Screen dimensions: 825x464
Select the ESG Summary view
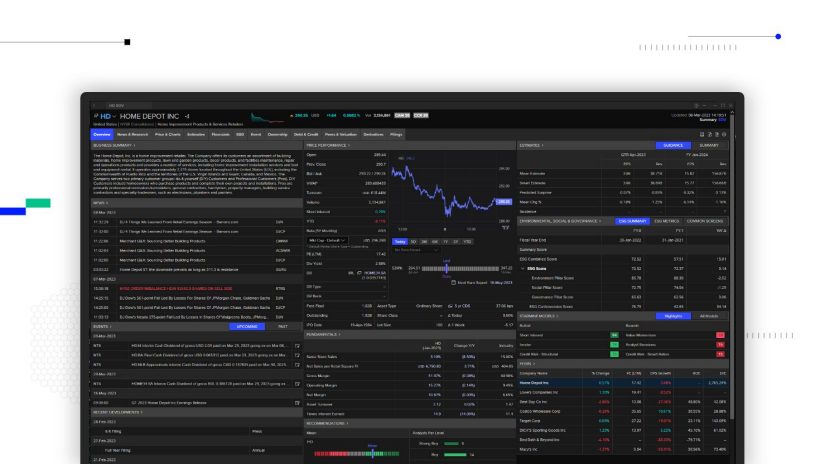[632, 221]
